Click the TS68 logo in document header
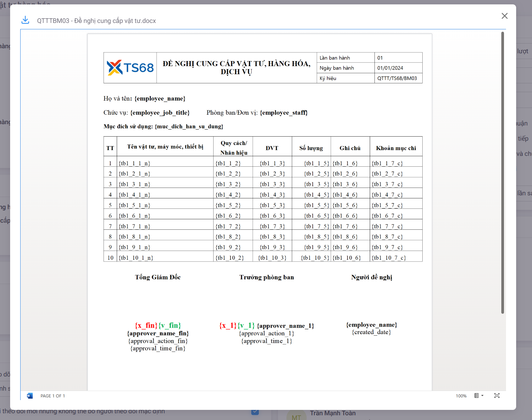 130,68
